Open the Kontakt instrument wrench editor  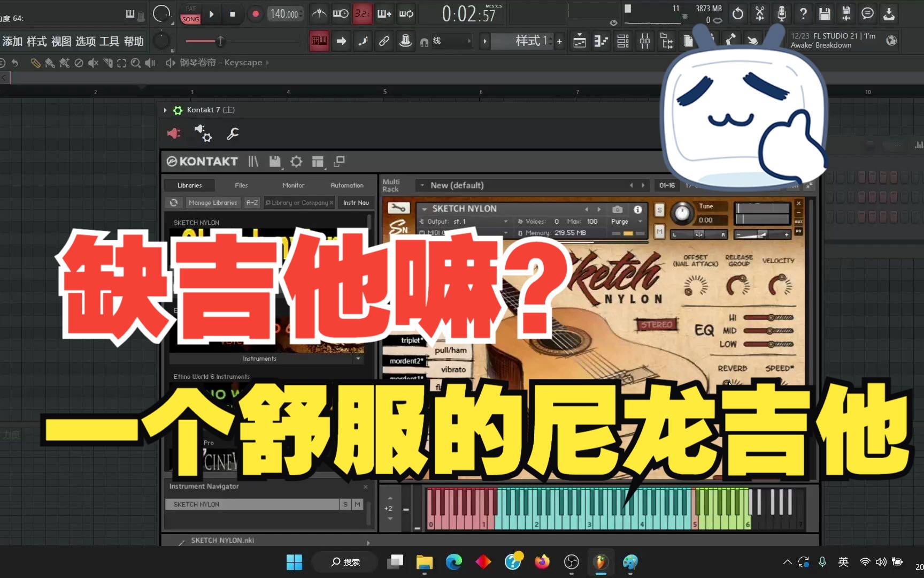(398, 208)
